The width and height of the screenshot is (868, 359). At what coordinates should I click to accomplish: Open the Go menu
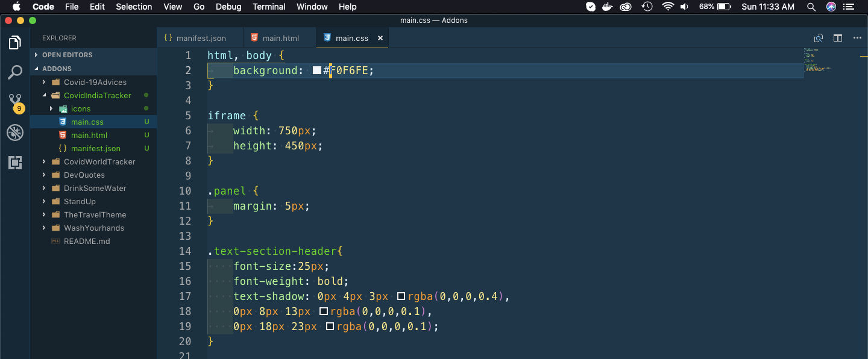(x=200, y=7)
